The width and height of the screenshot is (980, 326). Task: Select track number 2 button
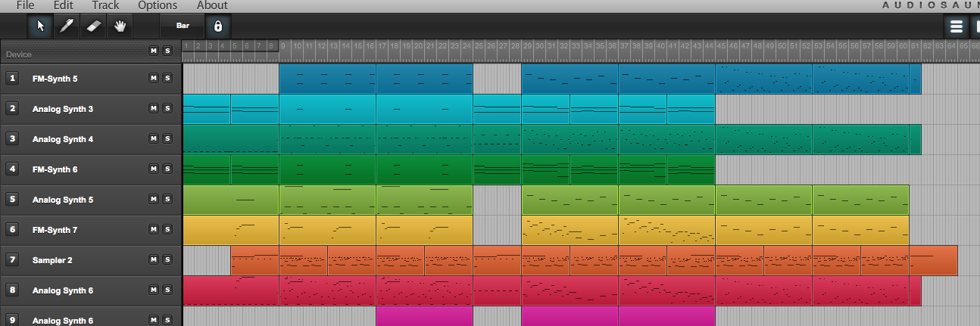point(12,108)
